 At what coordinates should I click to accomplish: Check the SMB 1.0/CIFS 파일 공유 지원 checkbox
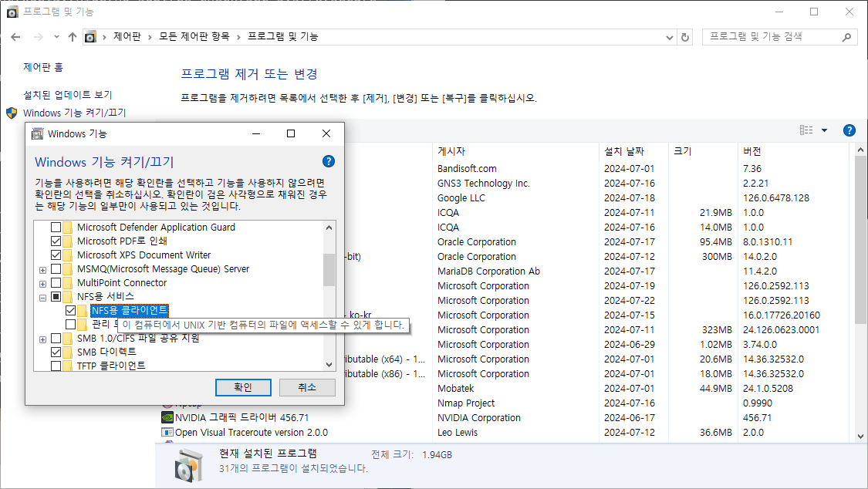pos(56,338)
